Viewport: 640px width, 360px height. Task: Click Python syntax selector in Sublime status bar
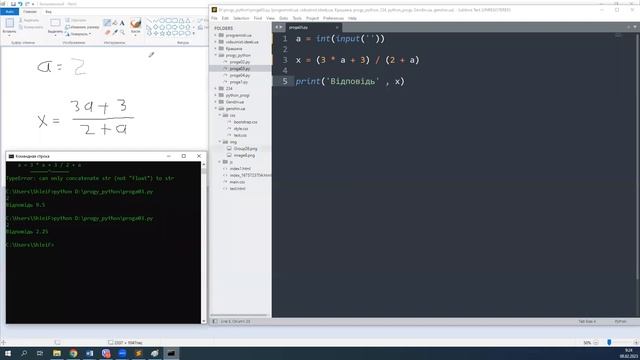pos(620,322)
